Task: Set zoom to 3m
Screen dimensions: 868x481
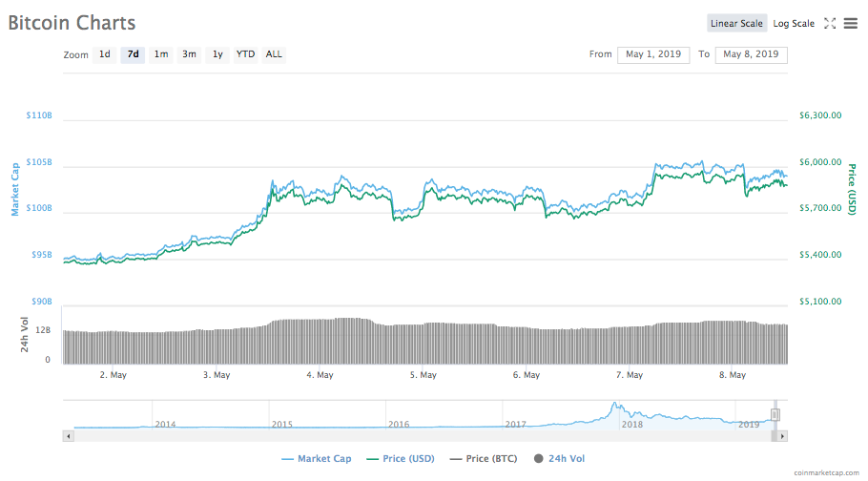Action: point(189,54)
